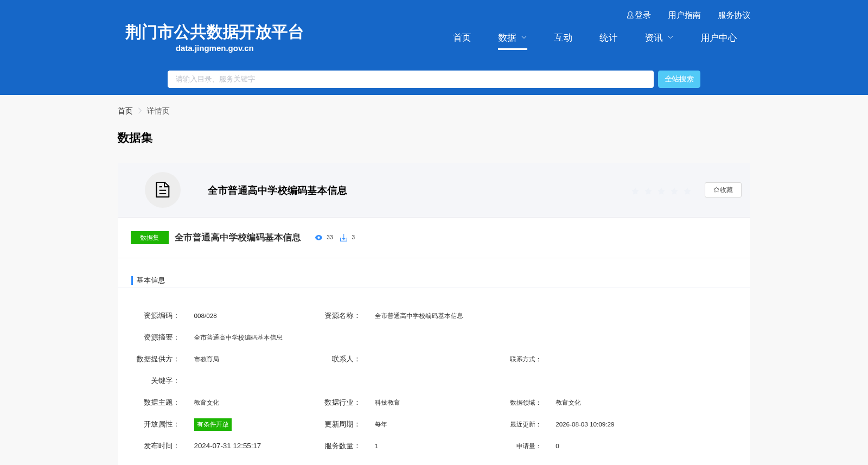Click the data.jingmen.gov.cn text under the title

[x=215, y=48]
